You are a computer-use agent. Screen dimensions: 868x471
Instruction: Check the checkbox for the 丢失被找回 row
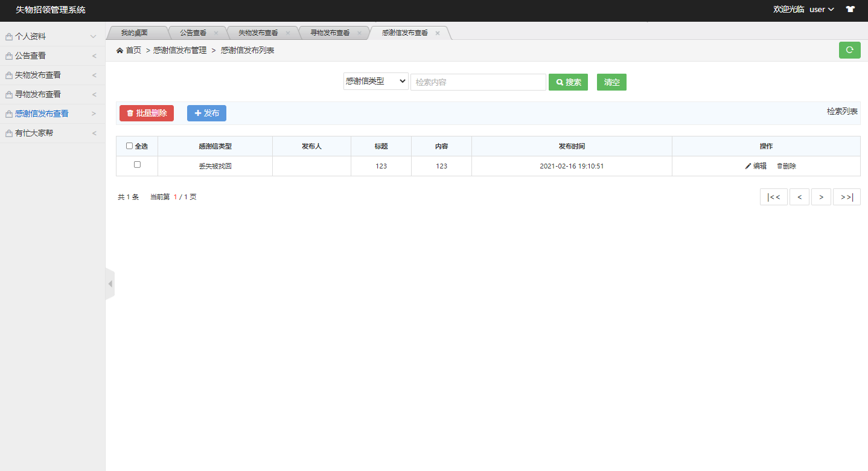pyautogui.click(x=136, y=165)
